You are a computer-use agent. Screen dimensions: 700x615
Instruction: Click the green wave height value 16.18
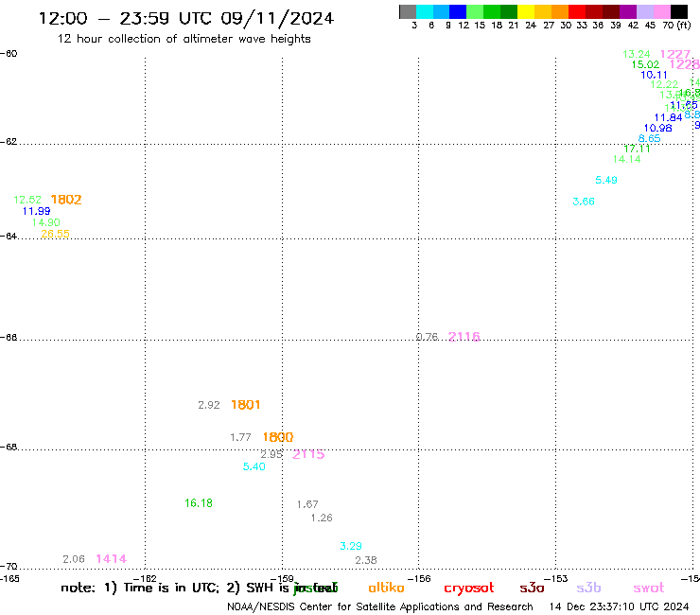pyautogui.click(x=199, y=503)
